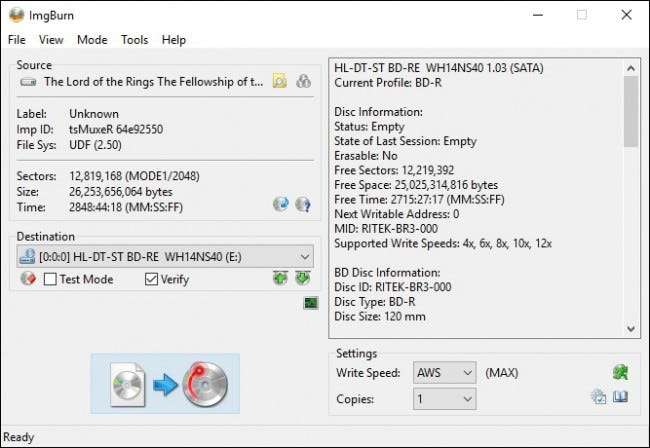This screenshot has width=650, height=448.
Task: Click the green log window icon
Action: click(311, 303)
